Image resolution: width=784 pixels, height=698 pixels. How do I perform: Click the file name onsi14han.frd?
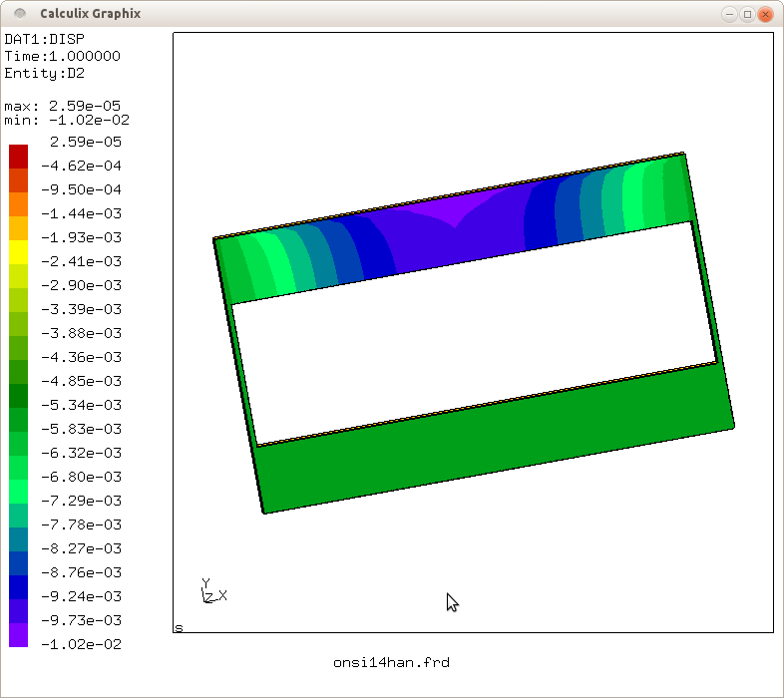[x=391, y=663]
